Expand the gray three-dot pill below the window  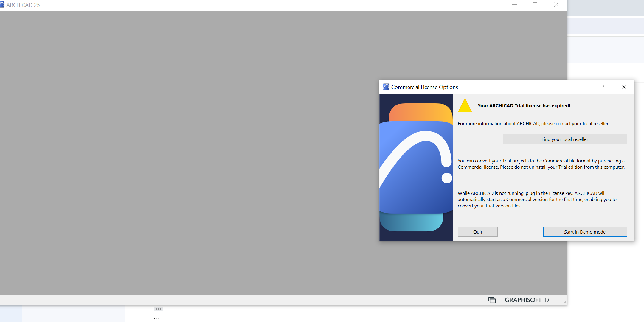click(x=158, y=309)
